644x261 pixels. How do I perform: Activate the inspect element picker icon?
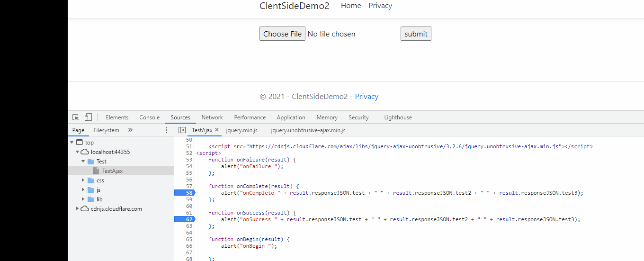(x=76, y=117)
